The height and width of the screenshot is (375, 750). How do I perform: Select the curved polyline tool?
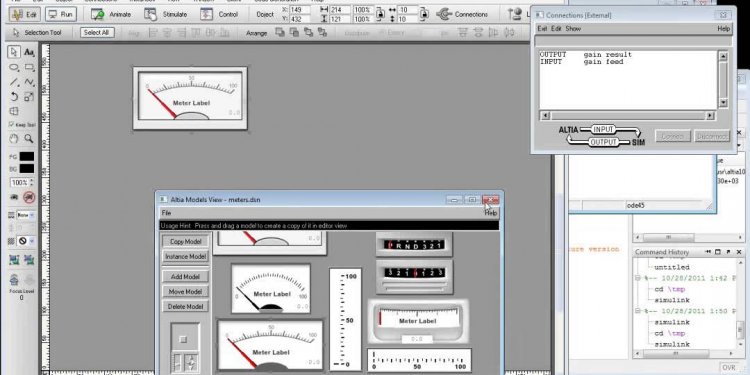[x=29, y=82]
